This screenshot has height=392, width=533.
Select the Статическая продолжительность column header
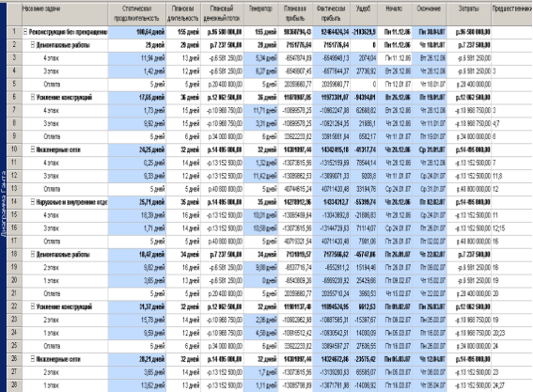click(x=137, y=14)
